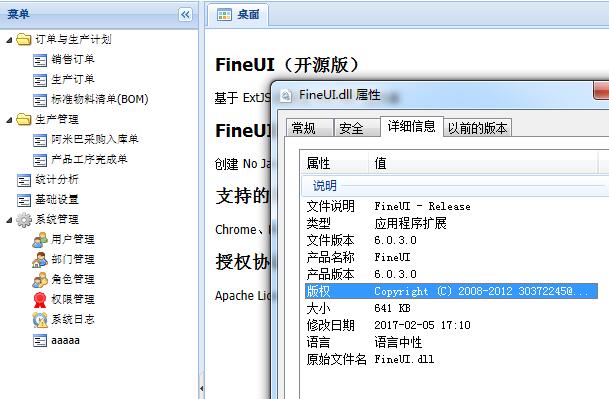Open 基础设置 menu item
Image resolution: width=609 pixels, height=399 pixels.
[x=57, y=199]
